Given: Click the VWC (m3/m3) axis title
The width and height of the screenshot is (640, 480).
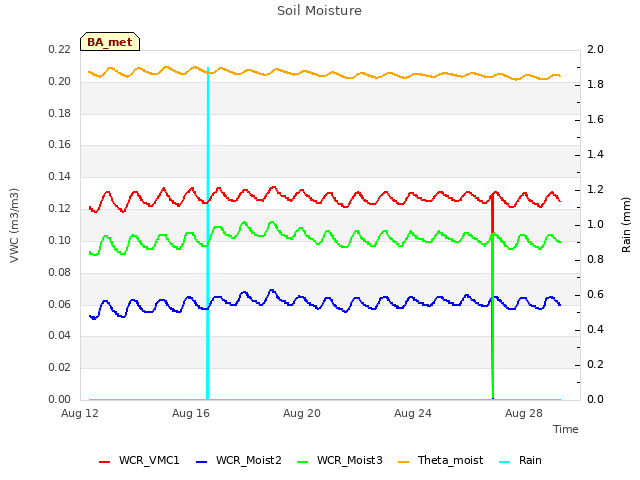Looking at the screenshot, I should (x=14, y=225).
